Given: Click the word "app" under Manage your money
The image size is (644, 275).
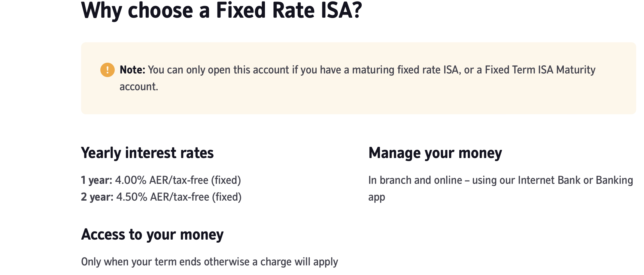Looking at the screenshot, I should pyautogui.click(x=377, y=197).
